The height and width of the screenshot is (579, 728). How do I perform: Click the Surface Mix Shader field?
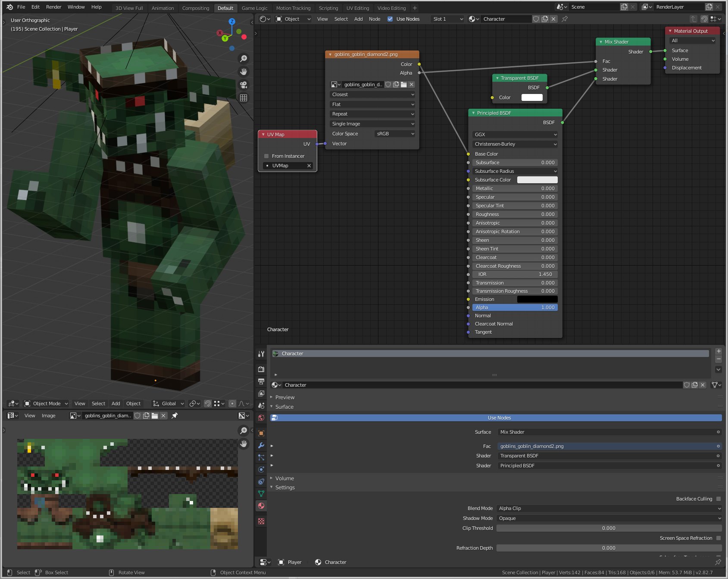point(609,432)
